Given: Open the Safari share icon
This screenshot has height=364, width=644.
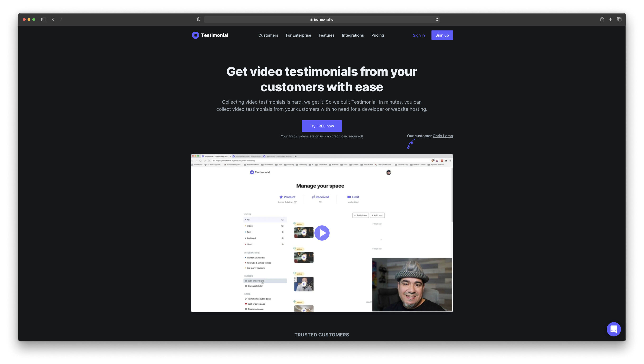Looking at the screenshot, I should pyautogui.click(x=602, y=19).
